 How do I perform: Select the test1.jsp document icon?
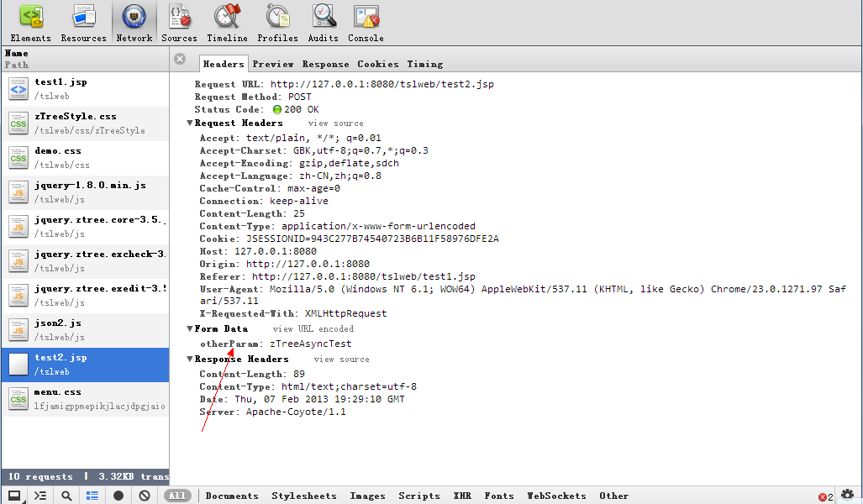(x=18, y=89)
